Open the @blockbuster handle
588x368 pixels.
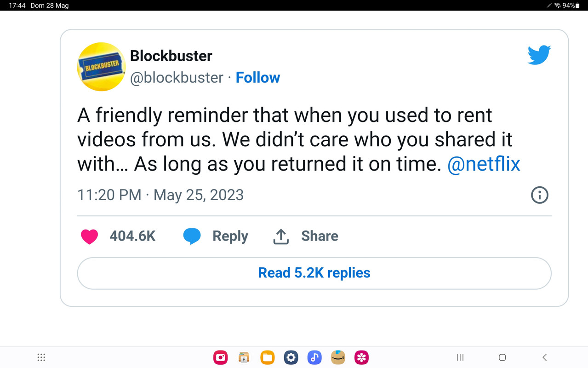coord(177,78)
